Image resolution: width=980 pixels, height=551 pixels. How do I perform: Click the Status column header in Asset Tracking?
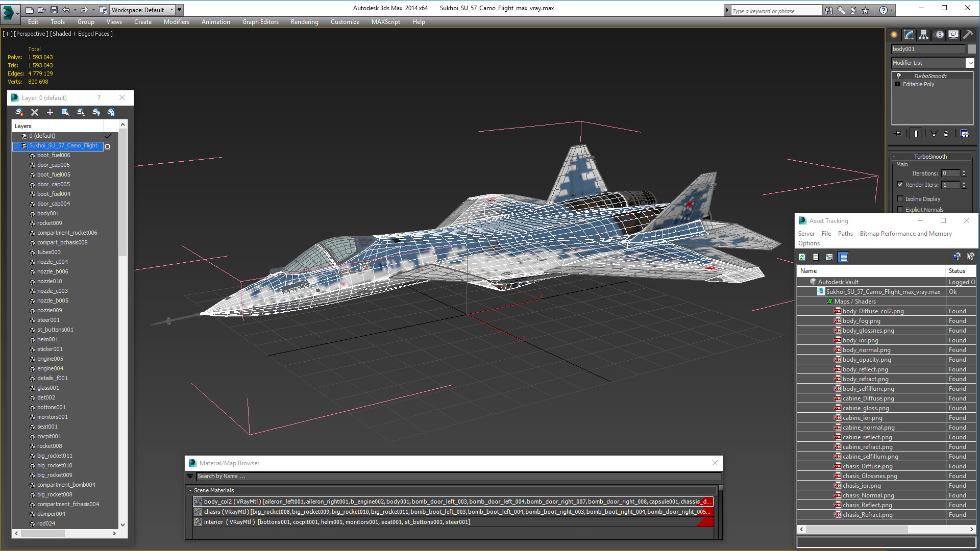pyautogui.click(x=961, y=271)
